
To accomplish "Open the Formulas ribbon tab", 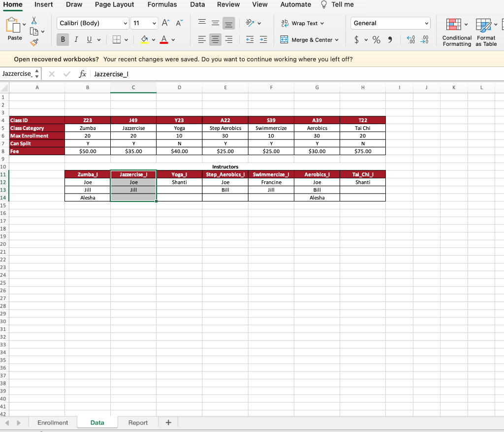I will coord(162,4).
